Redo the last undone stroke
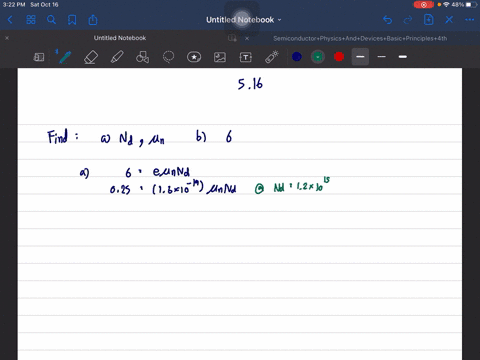480x360 pixels. [x=408, y=20]
